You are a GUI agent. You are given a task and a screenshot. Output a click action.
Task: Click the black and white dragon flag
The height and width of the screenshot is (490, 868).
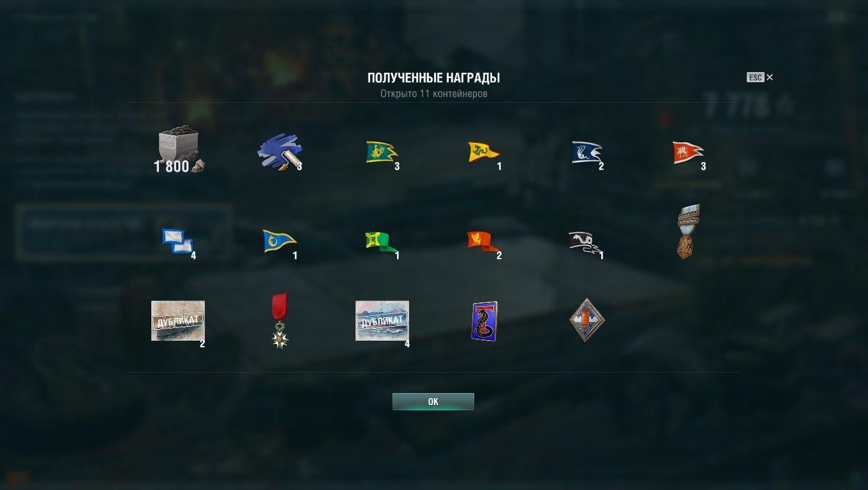click(x=586, y=242)
